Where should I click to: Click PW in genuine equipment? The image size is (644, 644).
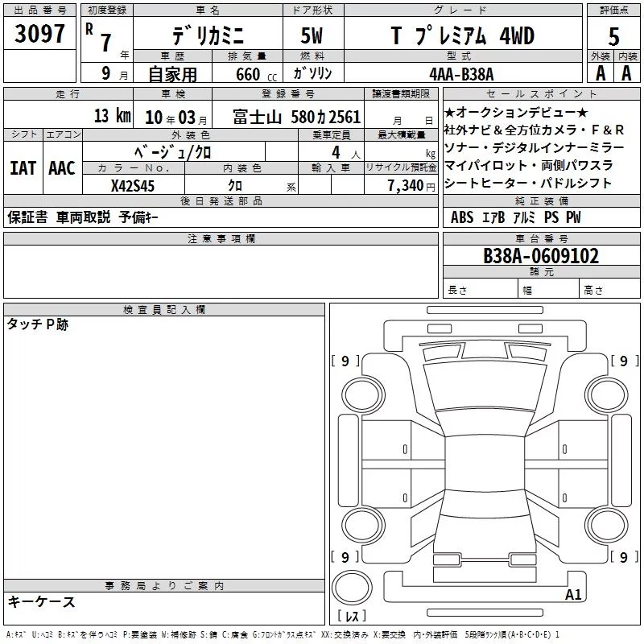click(573, 217)
